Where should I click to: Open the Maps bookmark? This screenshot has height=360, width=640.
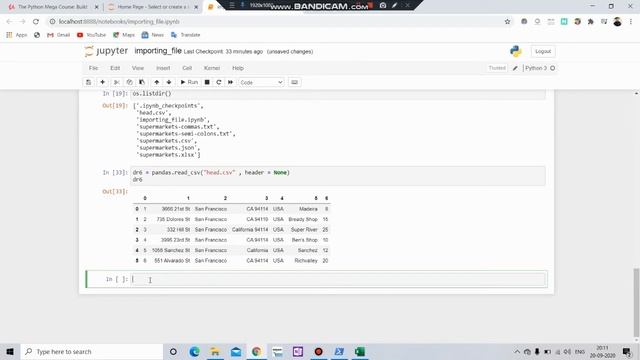click(x=124, y=35)
